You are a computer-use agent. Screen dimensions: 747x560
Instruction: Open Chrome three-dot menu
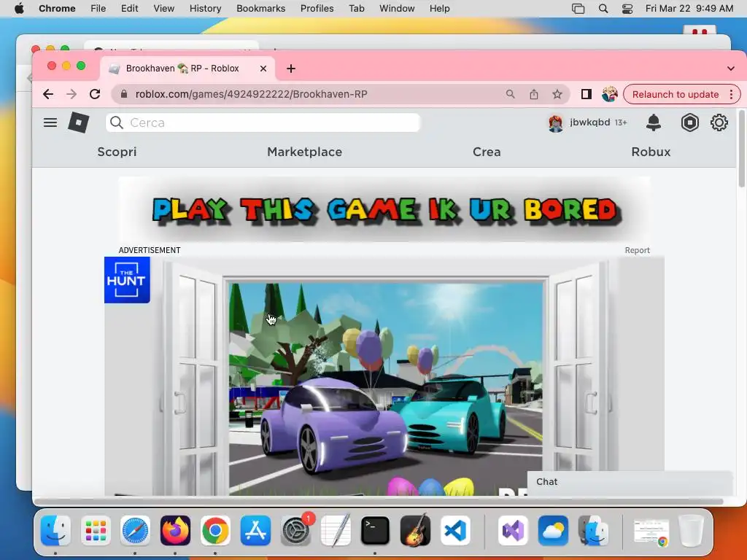click(x=731, y=94)
